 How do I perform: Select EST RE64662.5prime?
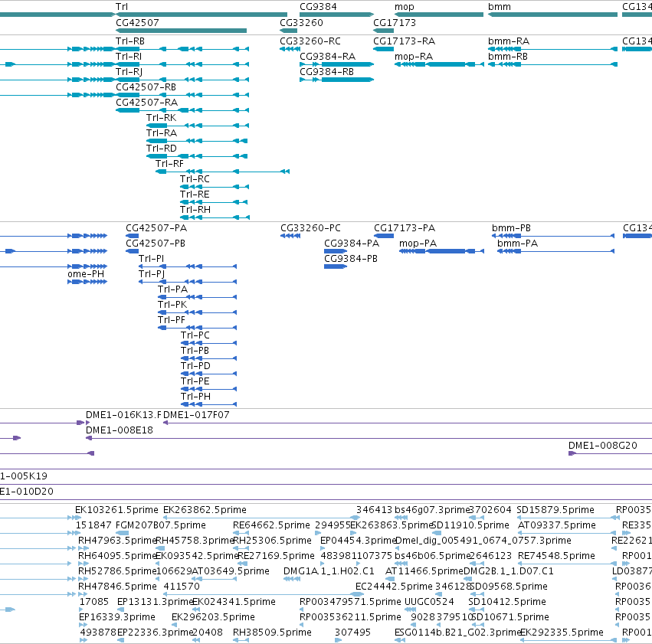[x=271, y=525]
